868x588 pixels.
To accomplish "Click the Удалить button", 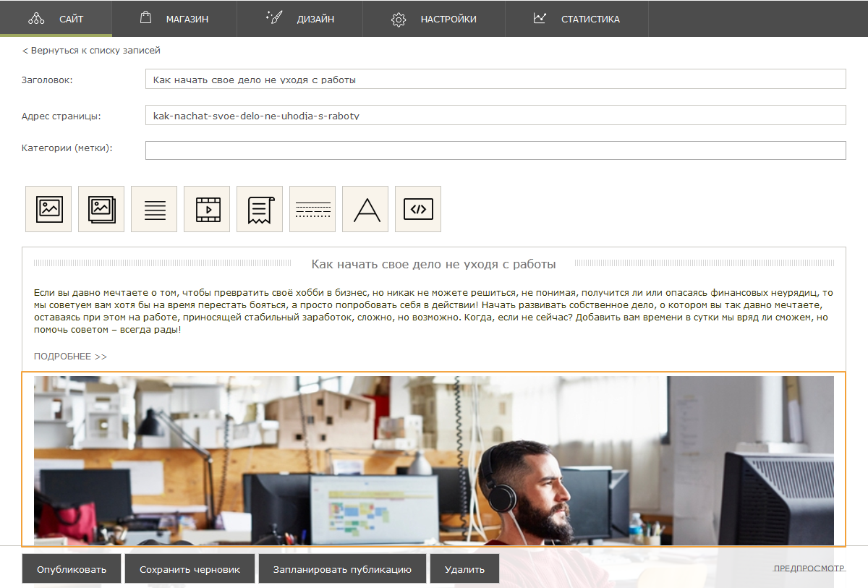I will pyautogui.click(x=464, y=569).
